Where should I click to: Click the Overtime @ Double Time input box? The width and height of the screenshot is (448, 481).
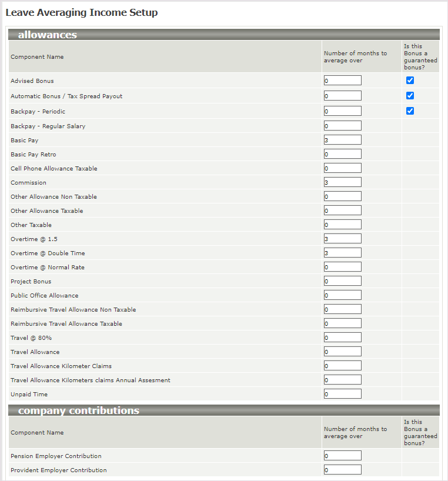click(x=342, y=253)
